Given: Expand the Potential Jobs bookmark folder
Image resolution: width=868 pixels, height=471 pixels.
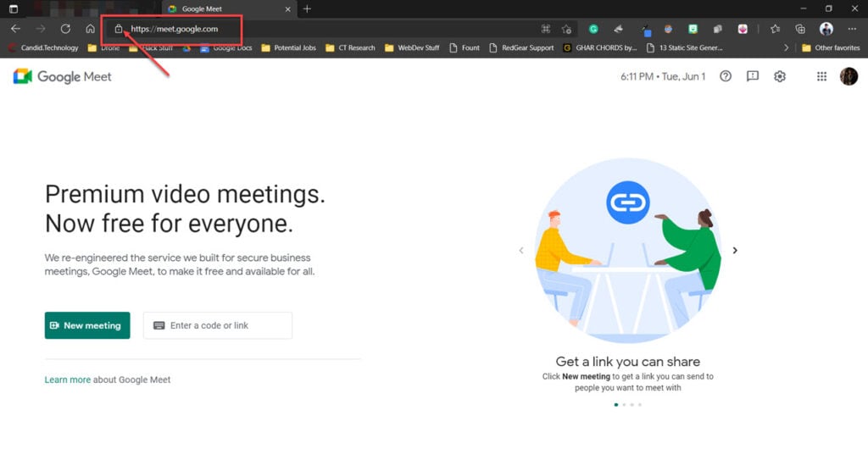Looking at the screenshot, I should (x=288, y=47).
